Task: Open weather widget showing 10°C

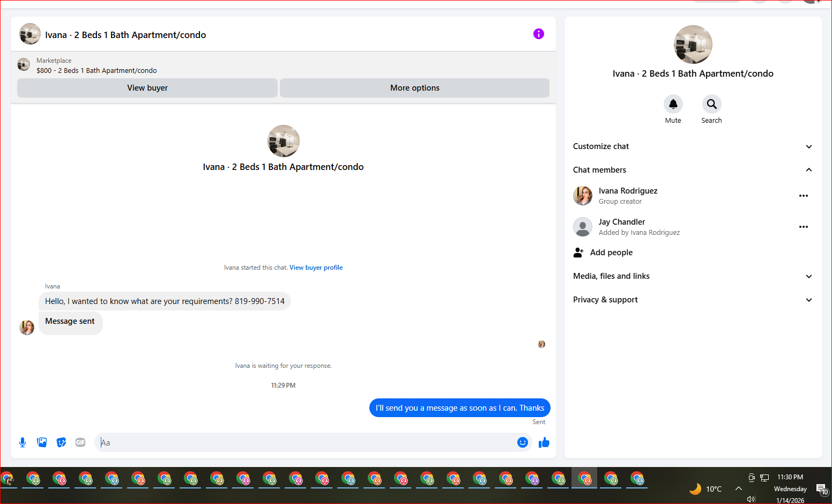Action: (705, 489)
